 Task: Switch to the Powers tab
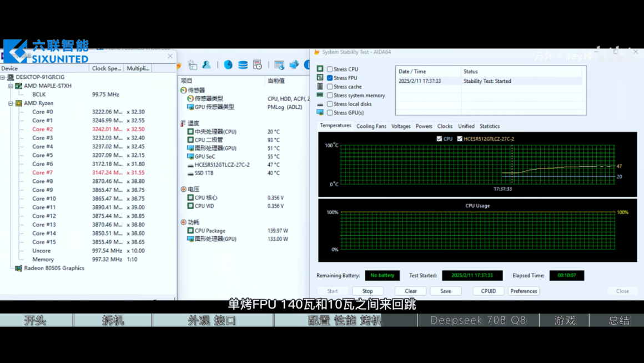coord(424,126)
